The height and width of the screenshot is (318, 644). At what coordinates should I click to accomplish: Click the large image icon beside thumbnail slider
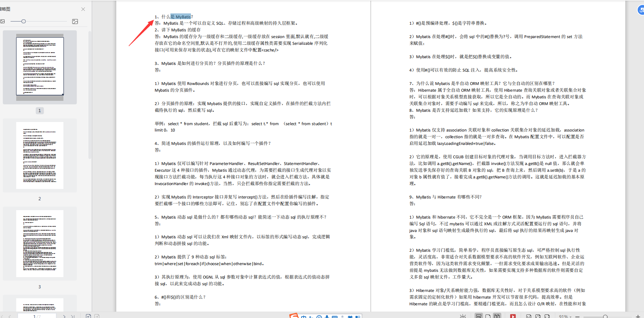(75, 22)
